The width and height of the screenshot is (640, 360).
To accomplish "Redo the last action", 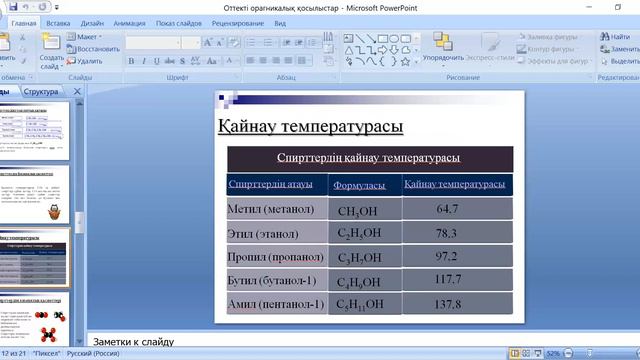I will pos(42,7).
